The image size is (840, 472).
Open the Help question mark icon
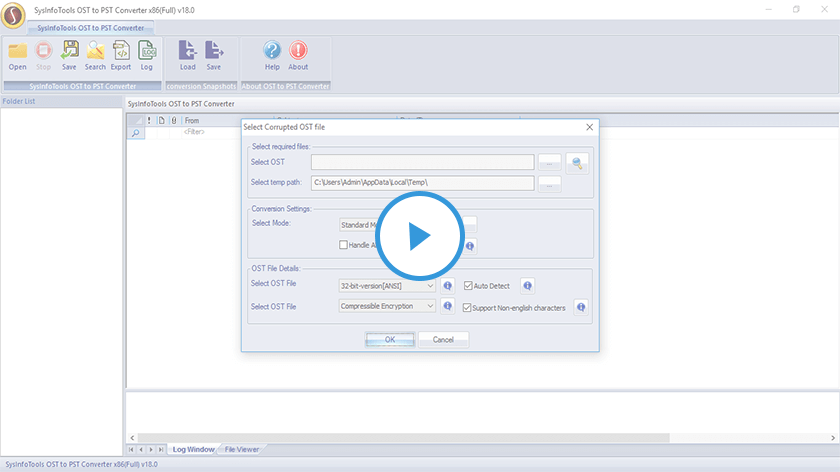click(x=272, y=51)
